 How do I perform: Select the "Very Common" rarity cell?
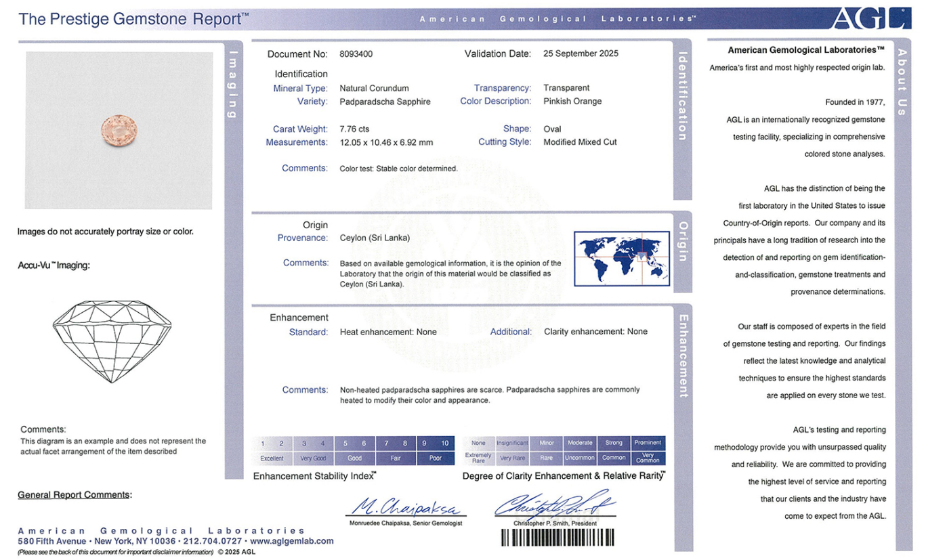click(648, 458)
